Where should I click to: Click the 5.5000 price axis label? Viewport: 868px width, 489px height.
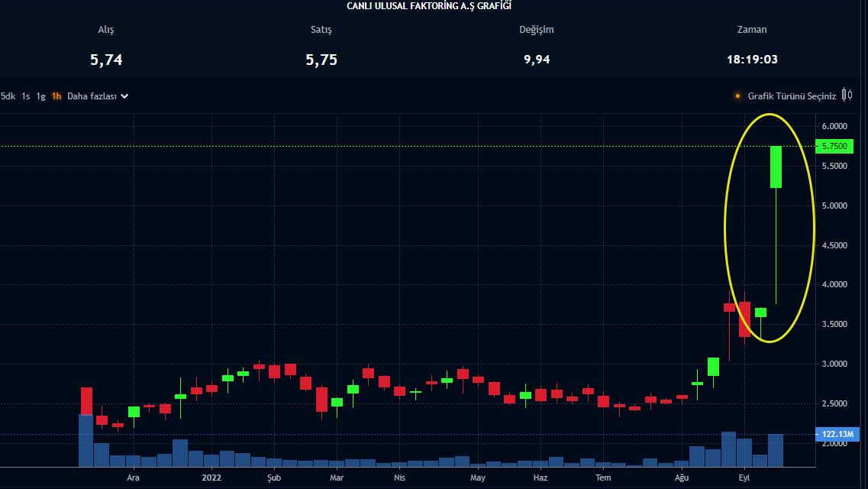pos(834,166)
